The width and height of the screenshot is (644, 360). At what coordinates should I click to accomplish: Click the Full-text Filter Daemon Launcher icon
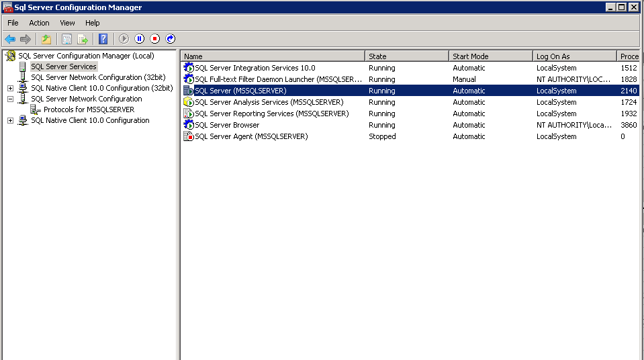tap(189, 79)
